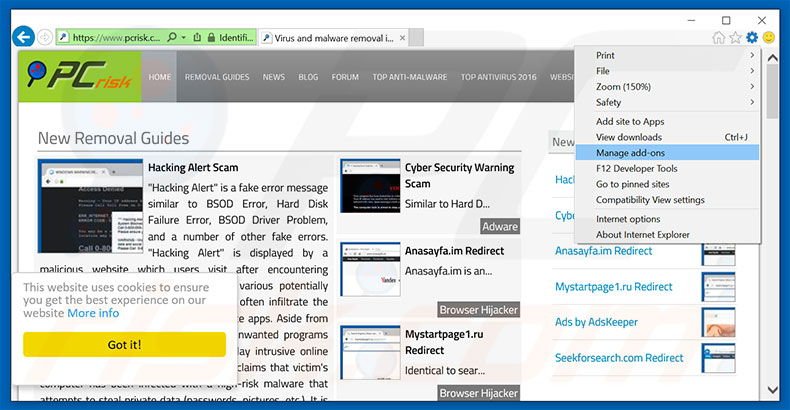Screen dimensions: 790x410
Task: Click the vertical scrollbar thumb
Action: (x=772, y=92)
